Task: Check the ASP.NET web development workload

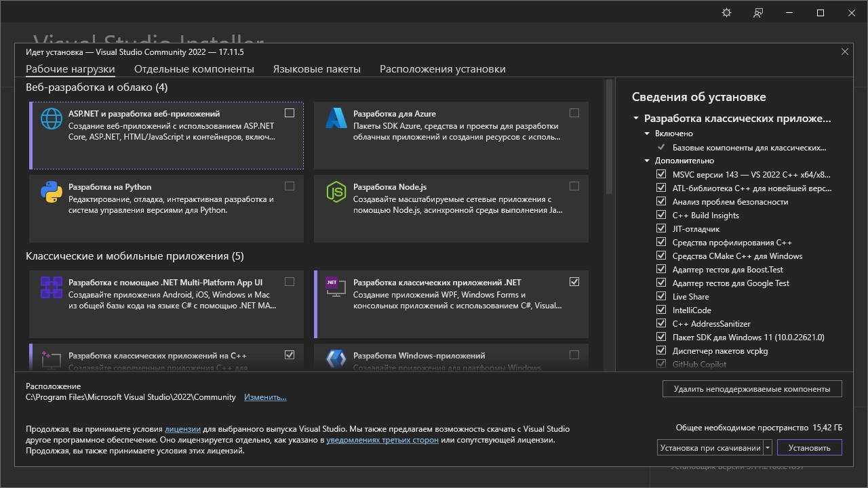Action: [x=290, y=113]
